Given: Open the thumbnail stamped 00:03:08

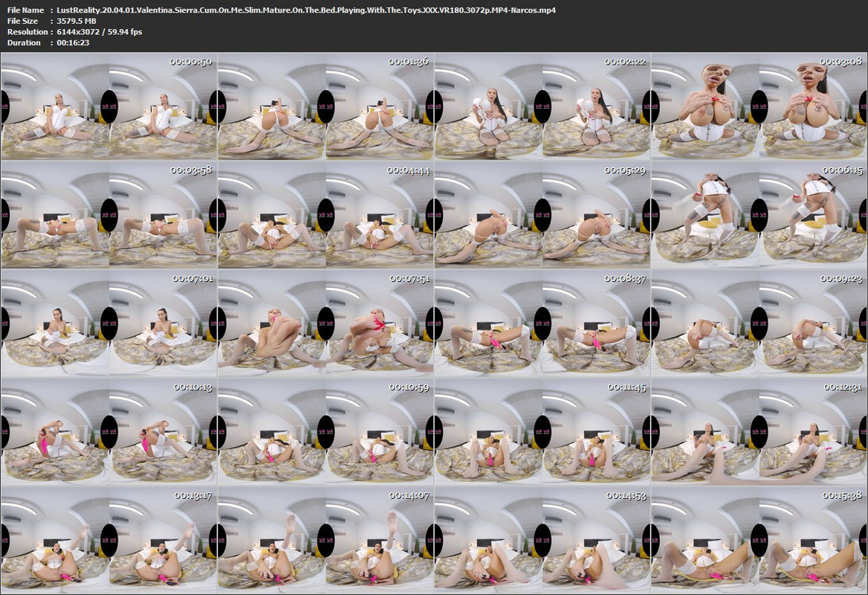Looking at the screenshot, I should click(x=759, y=106).
